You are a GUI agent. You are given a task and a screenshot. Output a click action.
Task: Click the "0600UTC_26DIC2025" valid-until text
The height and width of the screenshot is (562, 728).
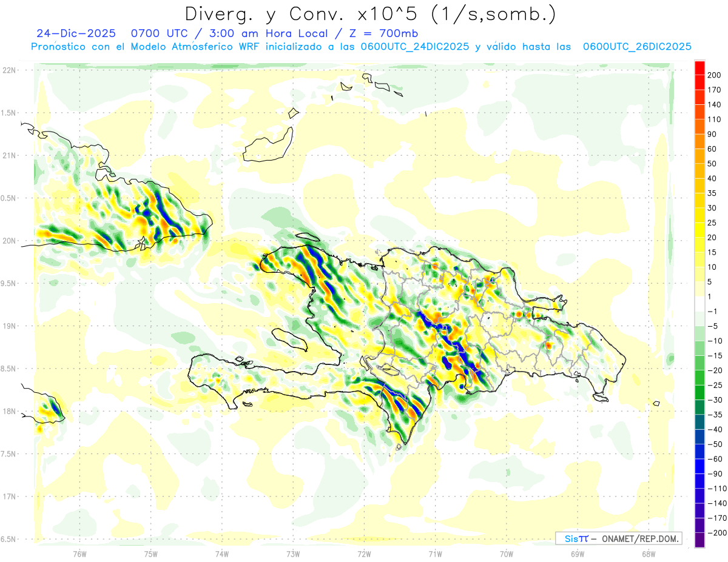pos(637,47)
